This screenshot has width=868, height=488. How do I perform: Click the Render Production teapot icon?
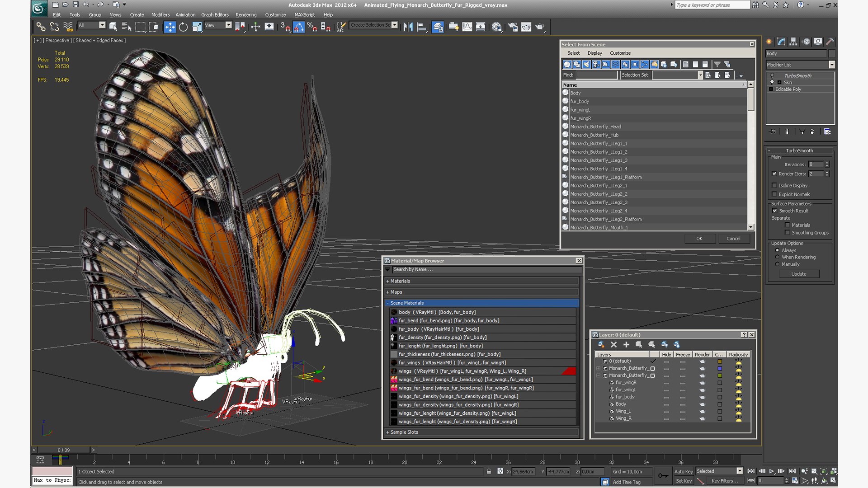[540, 27]
